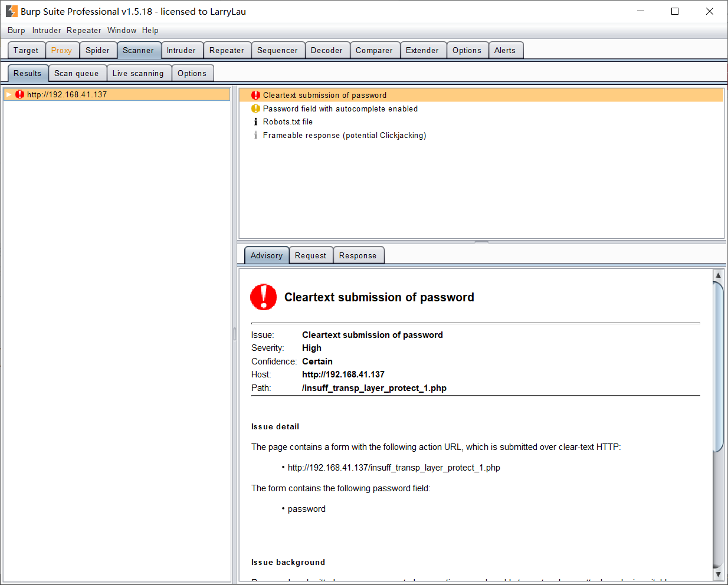
Task: Switch to the Response tab
Action: [x=358, y=255]
